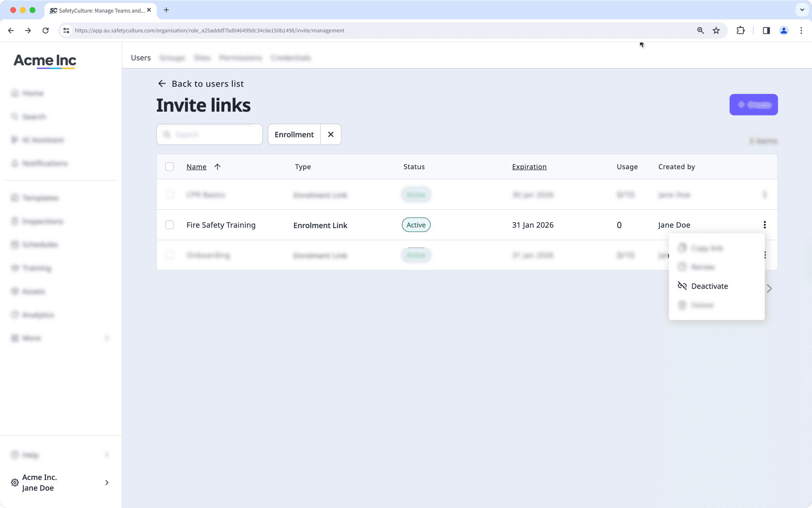Check the select-all checkbox in the table header
Image resolution: width=812 pixels, height=508 pixels.
[x=170, y=167]
